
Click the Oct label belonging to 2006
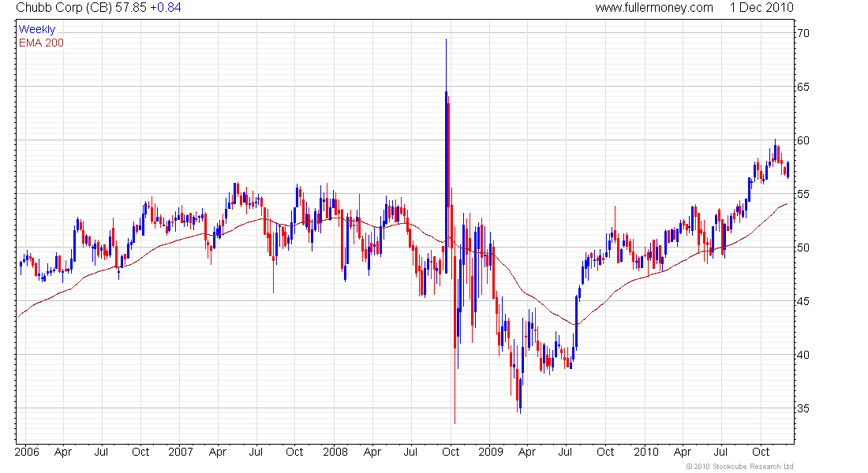click(x=140, y=452)
